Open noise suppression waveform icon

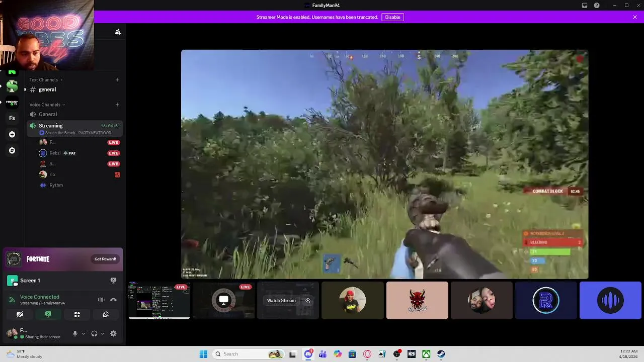pos(101,300)
